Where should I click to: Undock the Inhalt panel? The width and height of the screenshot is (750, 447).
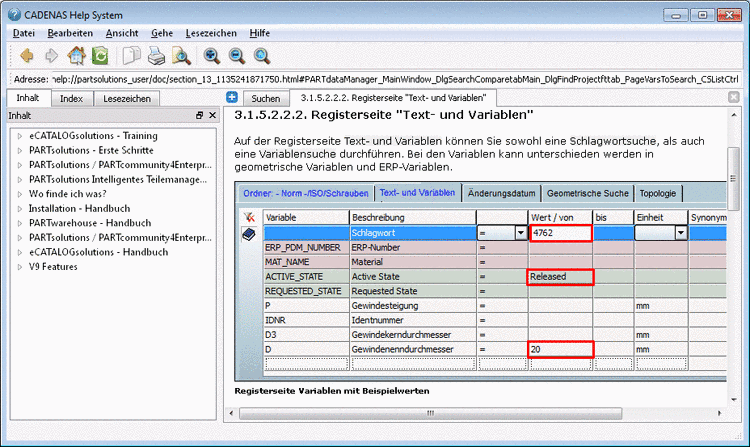click(x=199, y=115)
